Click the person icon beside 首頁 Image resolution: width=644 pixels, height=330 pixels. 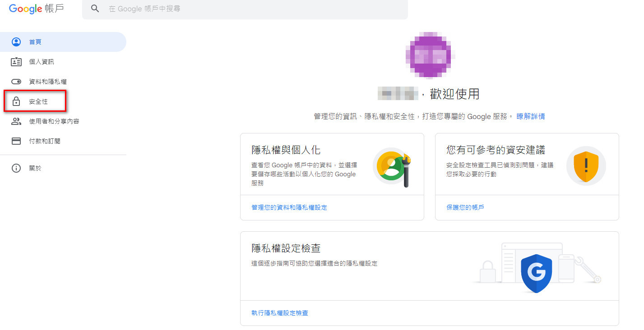pos(16,41)
